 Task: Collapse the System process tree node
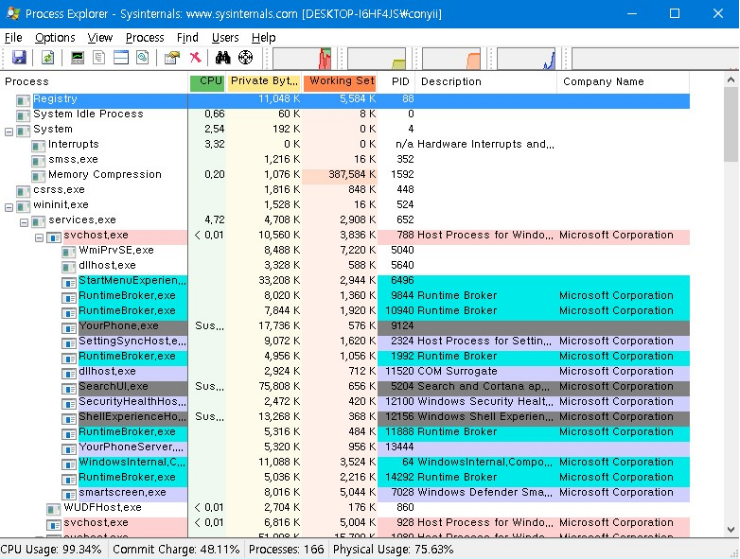pyautogui.click(x=9, y=130)
